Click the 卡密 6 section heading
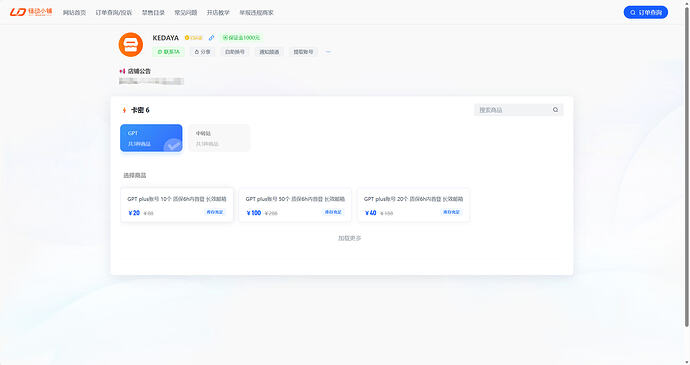 point(140,110)
